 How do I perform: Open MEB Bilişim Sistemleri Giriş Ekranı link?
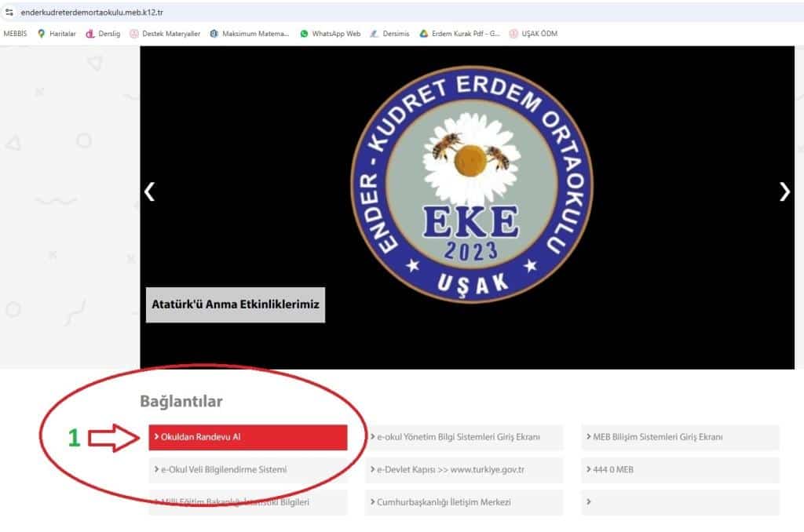coord(680,437)
